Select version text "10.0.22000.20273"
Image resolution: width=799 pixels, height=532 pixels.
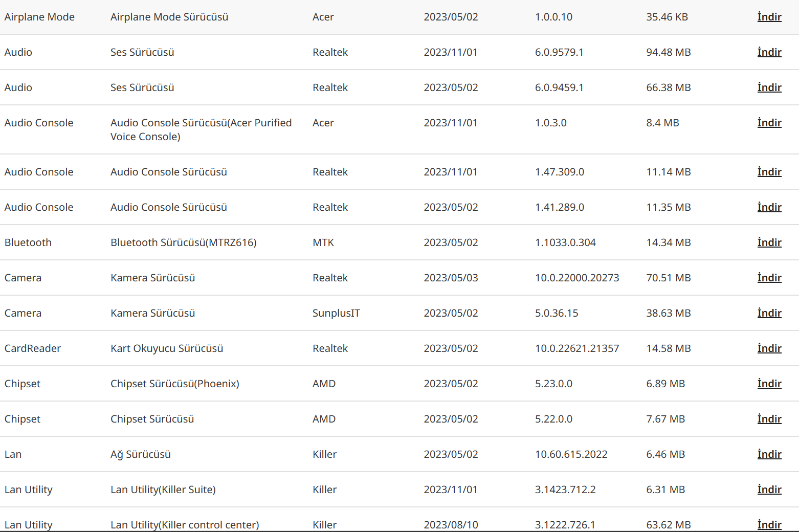[577, 278]
